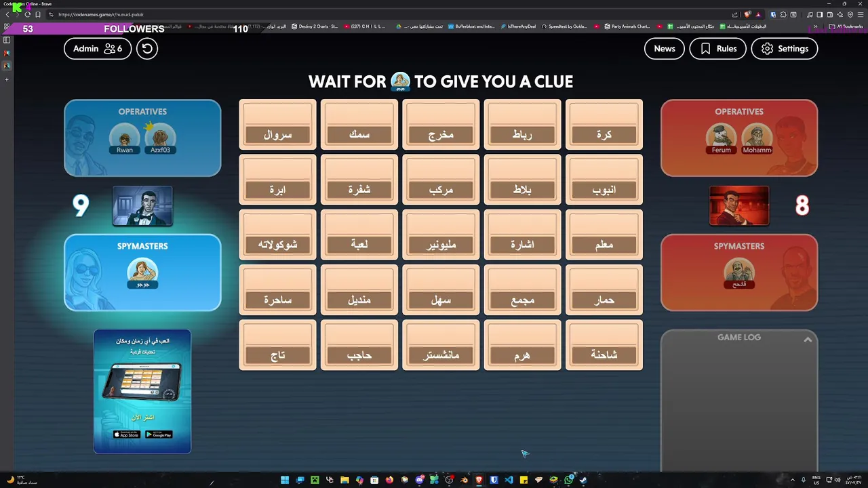Open Discord from the taskbar
Viewport: 868px width, 488px height.
[419, 480]
